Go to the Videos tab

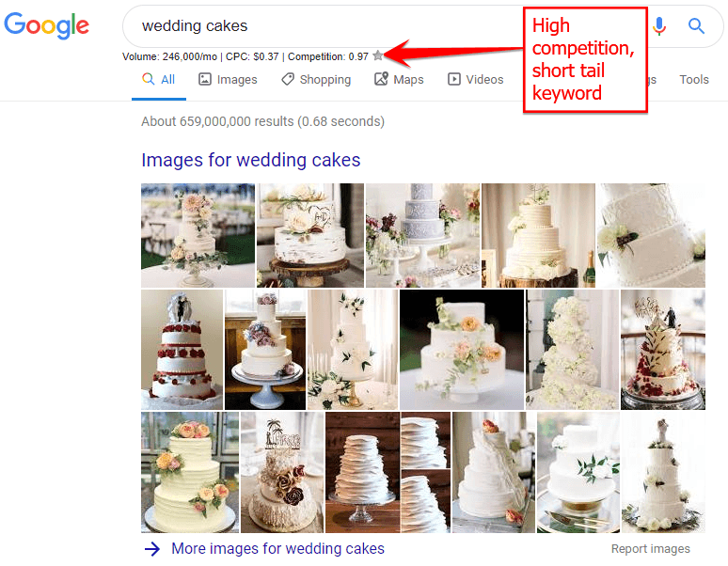(x=475, y=79)
